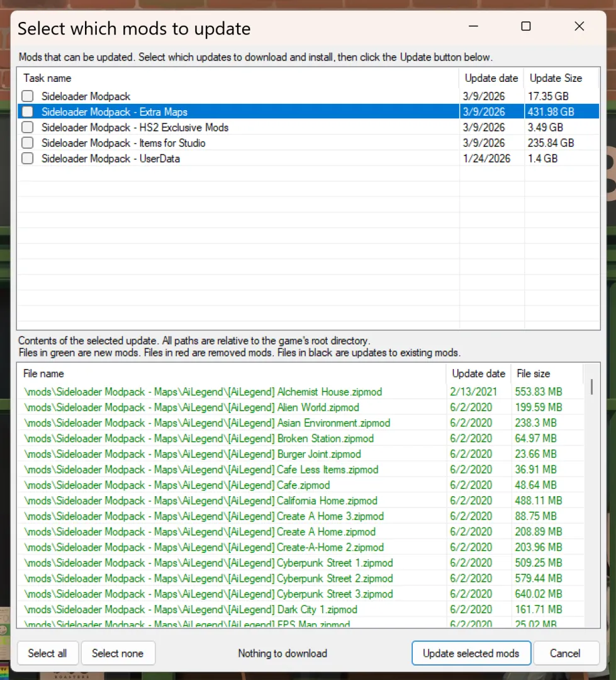
Task: Click Update selected mods
Action: [x=471, y=653]
